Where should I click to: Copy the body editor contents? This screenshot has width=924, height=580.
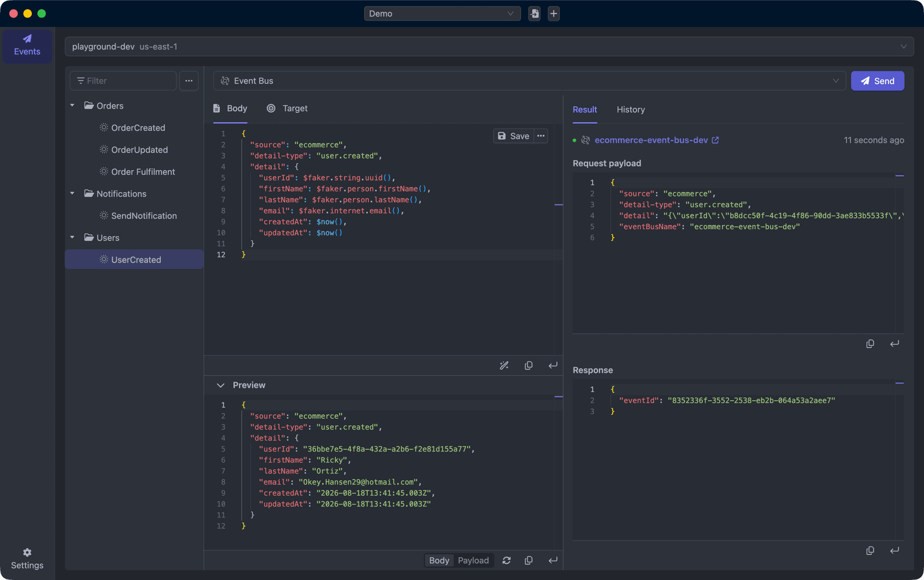pyautogui.click(x=529, y=366)
